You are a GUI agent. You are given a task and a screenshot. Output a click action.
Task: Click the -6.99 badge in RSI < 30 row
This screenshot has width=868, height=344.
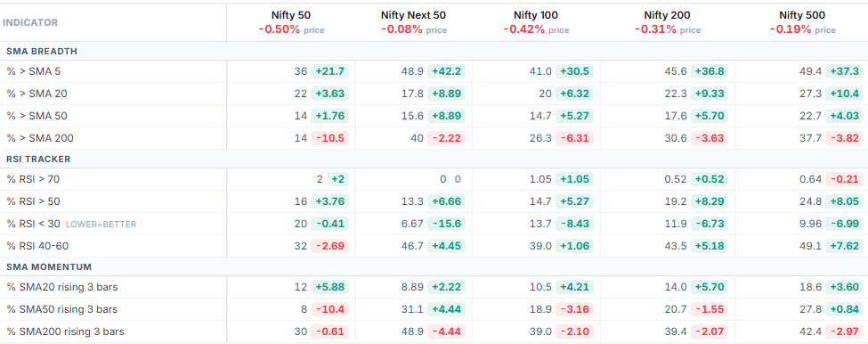tap(845, 224)
